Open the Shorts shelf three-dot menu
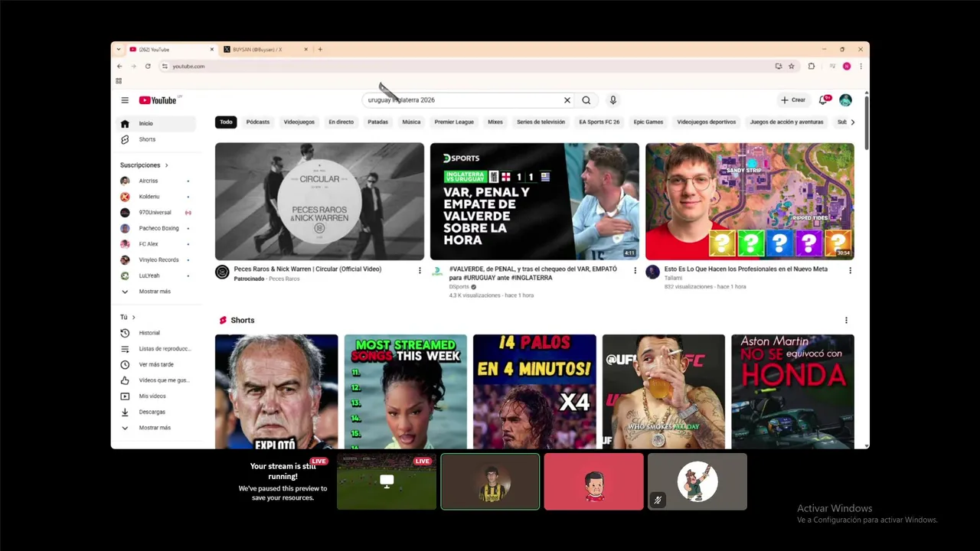Viewport: 980px width, 551px height. click(x=846, y=320)
